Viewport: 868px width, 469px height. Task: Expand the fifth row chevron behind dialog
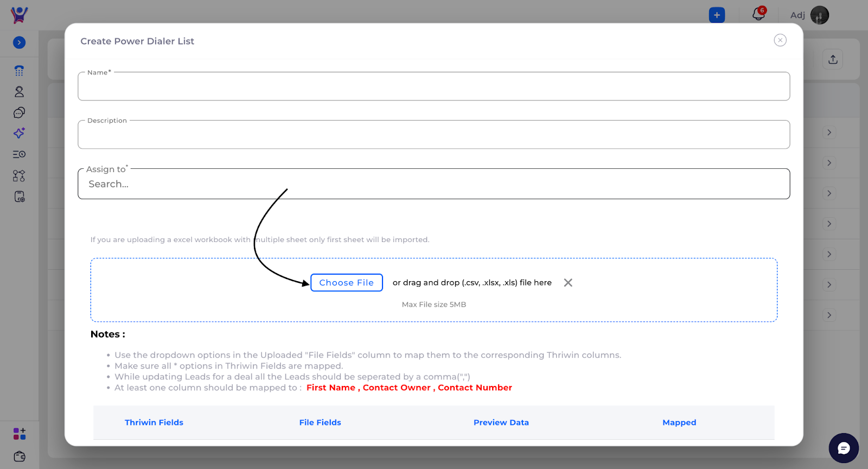[x=829, y=254]
